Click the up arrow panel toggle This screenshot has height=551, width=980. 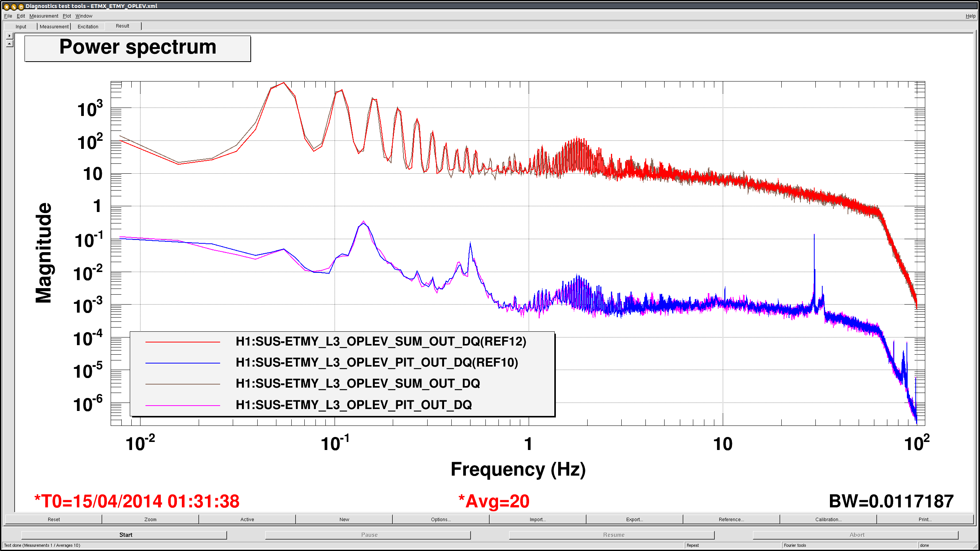tap(10, 43)
